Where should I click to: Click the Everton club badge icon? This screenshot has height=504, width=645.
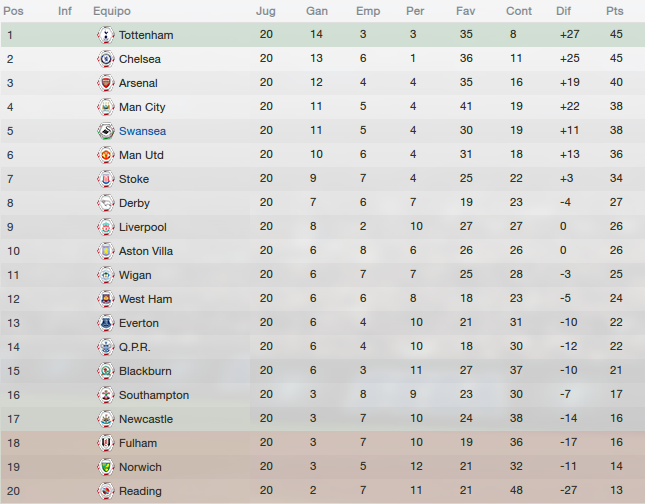click(106, 323)
